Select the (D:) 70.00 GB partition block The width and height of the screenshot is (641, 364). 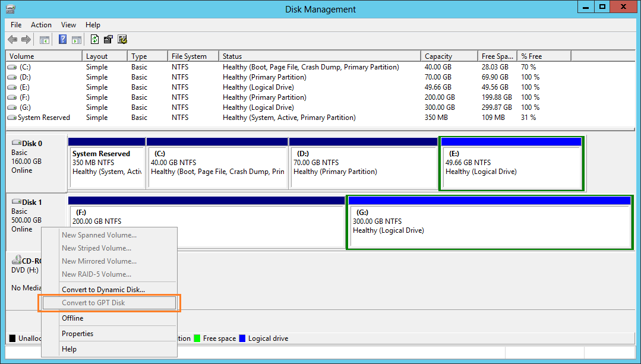tap(363, 163)
